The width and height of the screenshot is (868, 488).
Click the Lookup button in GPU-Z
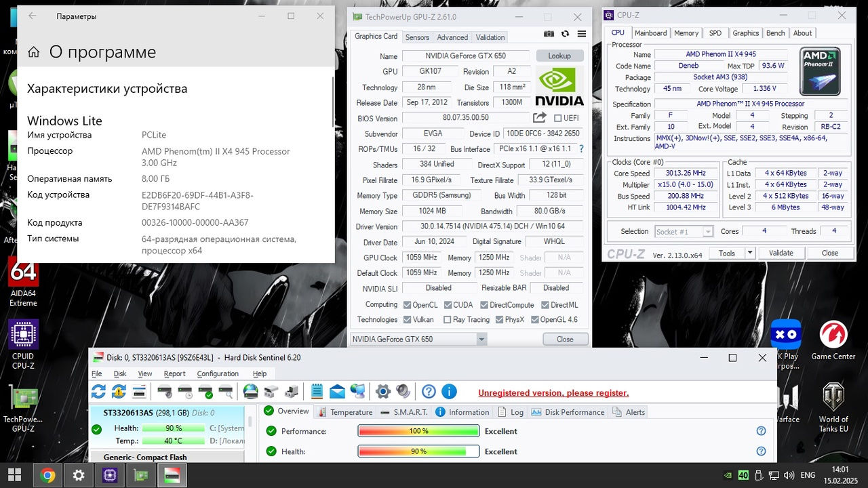(x=559, y=56)
